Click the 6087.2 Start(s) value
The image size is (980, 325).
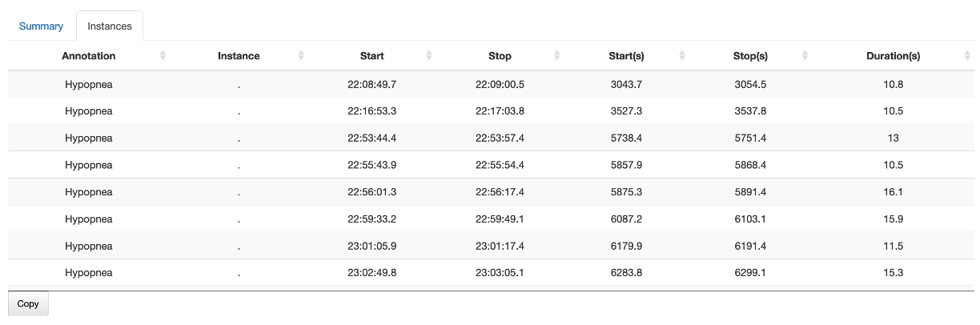pos(626,219)
